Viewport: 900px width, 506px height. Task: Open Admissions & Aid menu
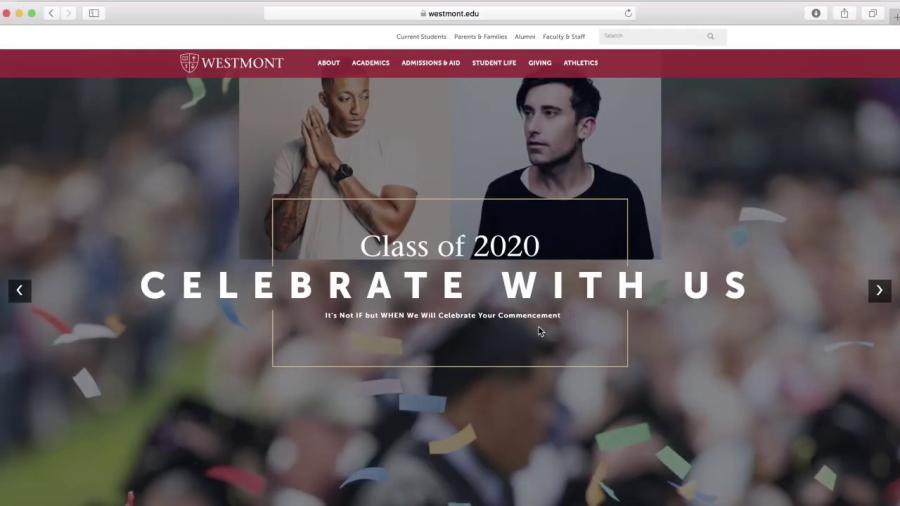coord(430,63)
